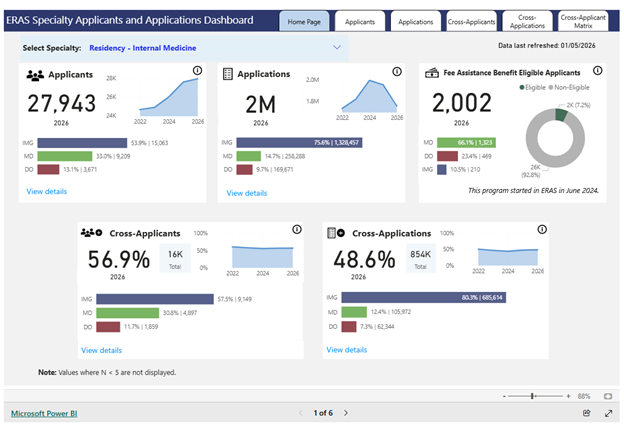This screenshot has width=624, height=431.
Task: Click the 48.6% cross-applications value
Action: coord(364,260)
